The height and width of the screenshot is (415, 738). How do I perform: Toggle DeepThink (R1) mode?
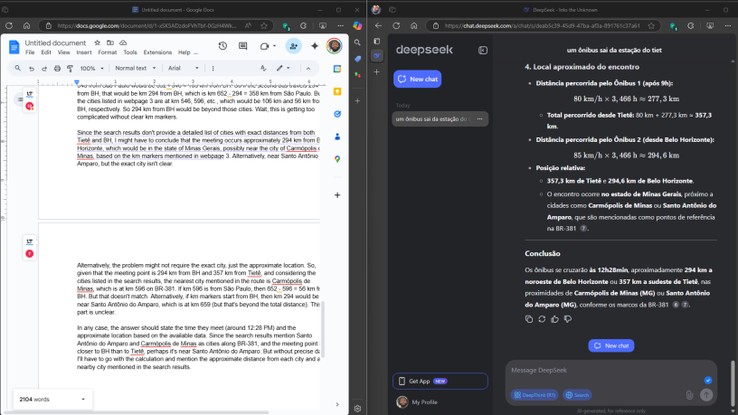(x=534, y=395)
